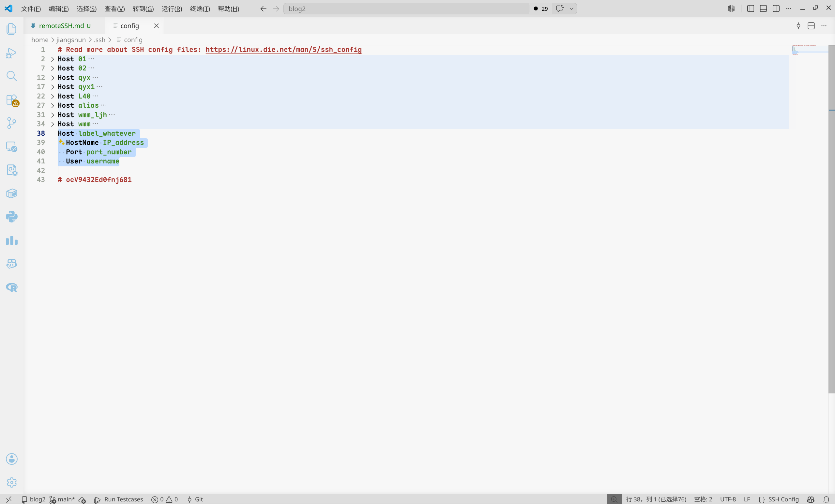835x504 pixels.
Task: Toggle the primary side bar
Action: tap(750, 9)
